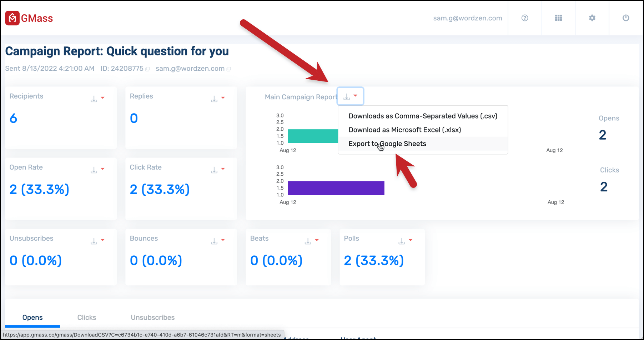644x340 pixels.
Task: Expand Click Rate download dropdown arrow
Action: pyautogui.click(x=223, y=169)
